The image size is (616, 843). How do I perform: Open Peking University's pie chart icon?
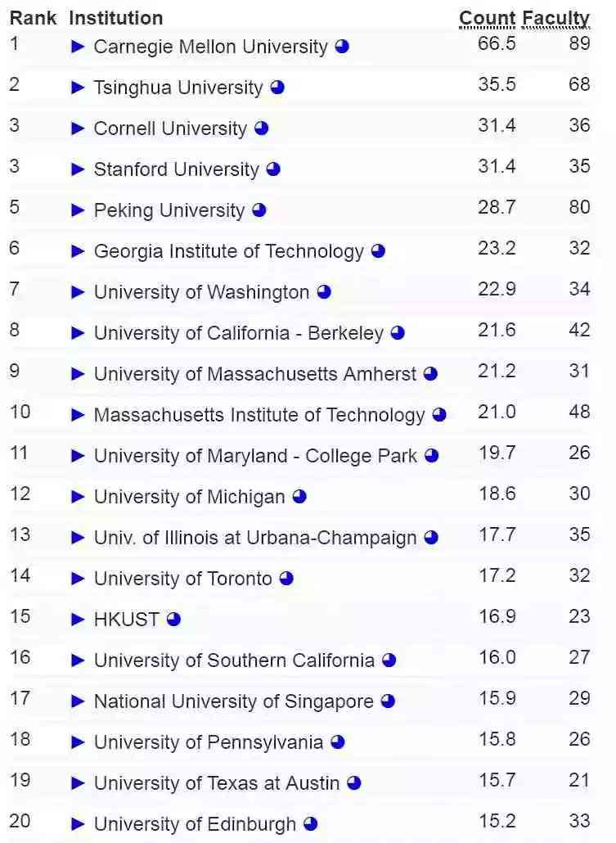pyautogui.click(x=259, y=210)
